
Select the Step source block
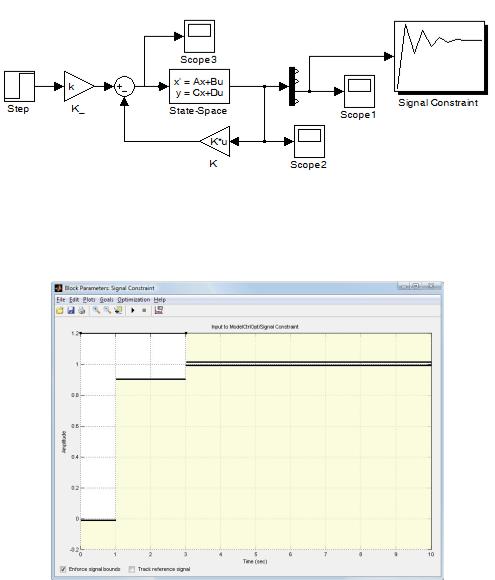(20, 86)
